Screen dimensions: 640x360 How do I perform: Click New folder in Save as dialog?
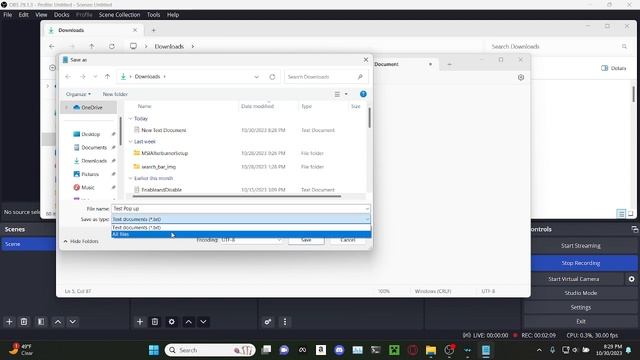point(115,94)
